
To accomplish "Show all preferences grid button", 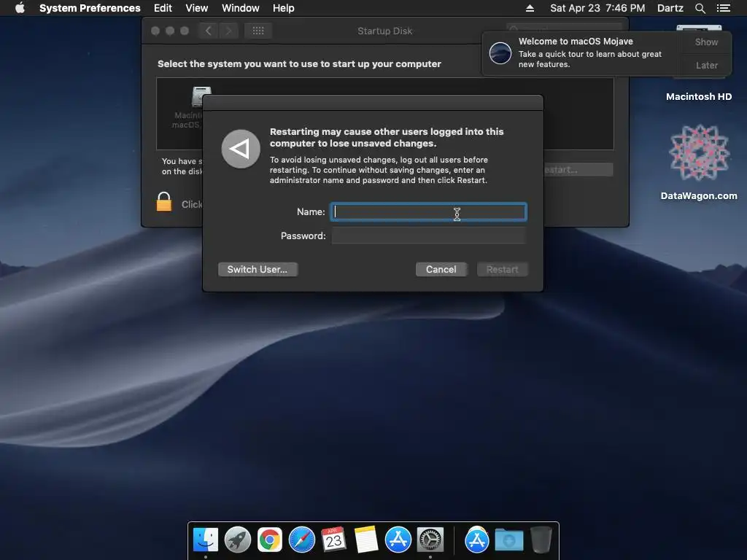I will click(x=258, y=31).
